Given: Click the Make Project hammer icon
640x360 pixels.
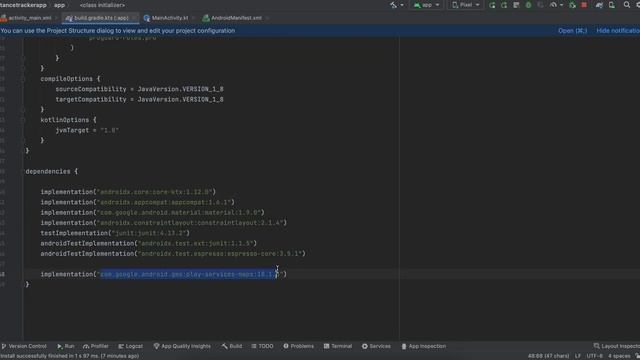Looking at the screenshot, I should point(393,5).
